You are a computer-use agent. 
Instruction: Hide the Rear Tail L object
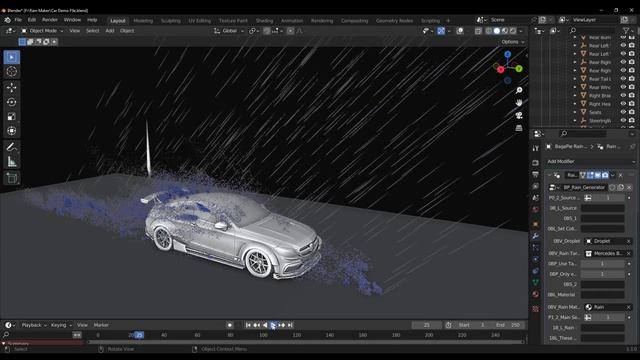(623, 79)
